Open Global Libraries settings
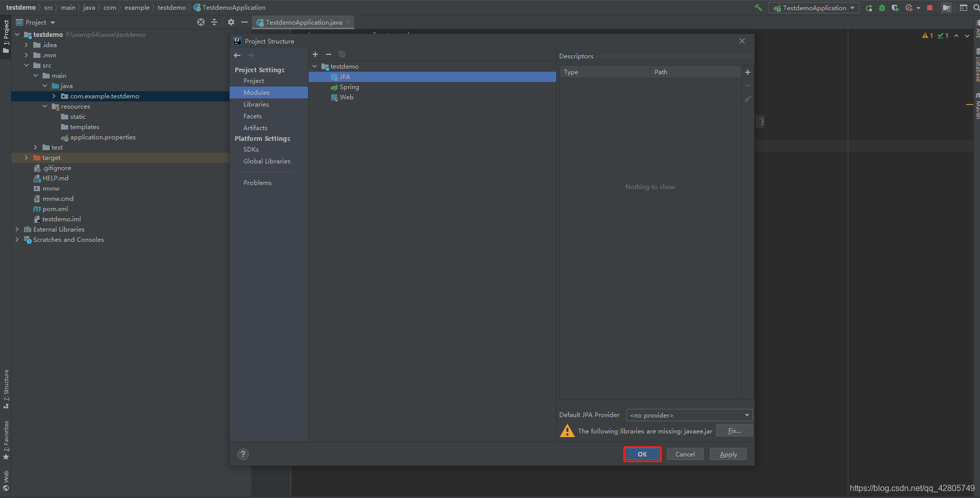The image size is (980, 498). coord(267,161)
